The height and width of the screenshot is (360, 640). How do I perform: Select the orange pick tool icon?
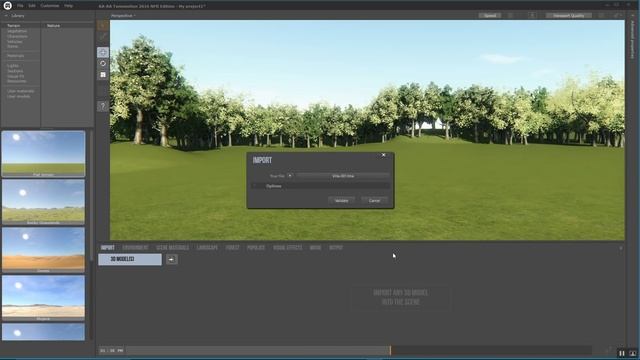(x=103, y=26)
